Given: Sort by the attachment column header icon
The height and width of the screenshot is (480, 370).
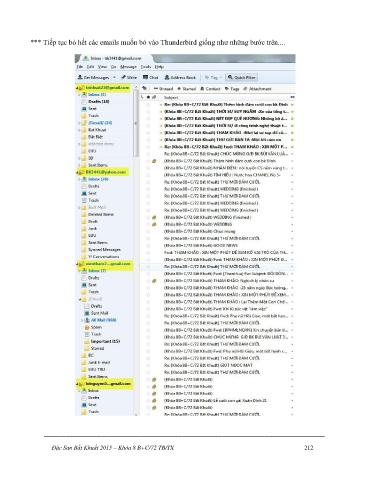Looking at the screenshot, I should (x=154, y=97).
